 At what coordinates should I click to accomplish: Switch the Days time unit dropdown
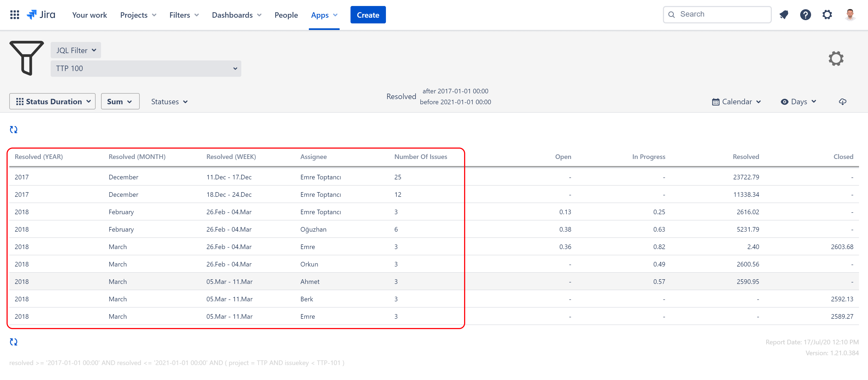coord(798,102)
